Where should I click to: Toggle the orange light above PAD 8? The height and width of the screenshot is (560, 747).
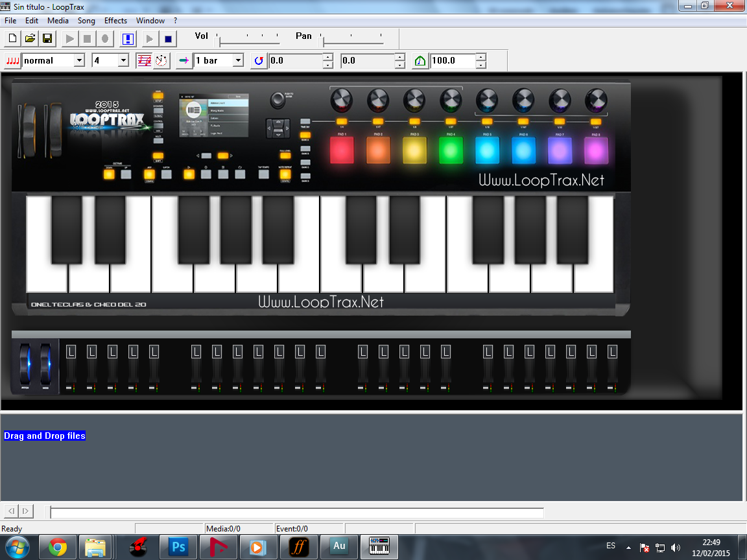(596, 121)
